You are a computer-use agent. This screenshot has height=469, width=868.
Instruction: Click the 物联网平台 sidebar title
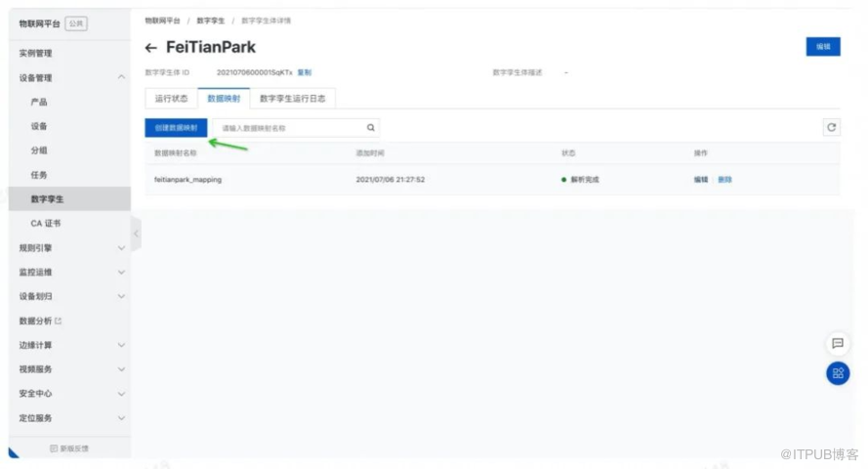pos(39,23)
